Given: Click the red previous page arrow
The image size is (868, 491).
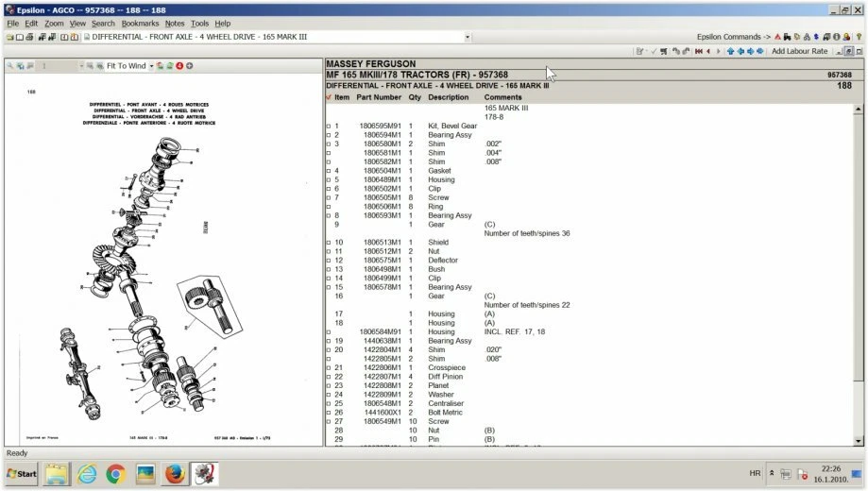Looking at the screenshot, I should 708,51.
